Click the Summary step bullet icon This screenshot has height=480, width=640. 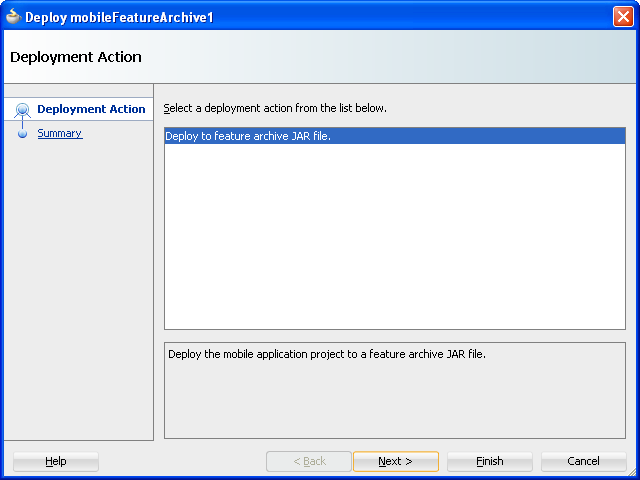(22, 133)
